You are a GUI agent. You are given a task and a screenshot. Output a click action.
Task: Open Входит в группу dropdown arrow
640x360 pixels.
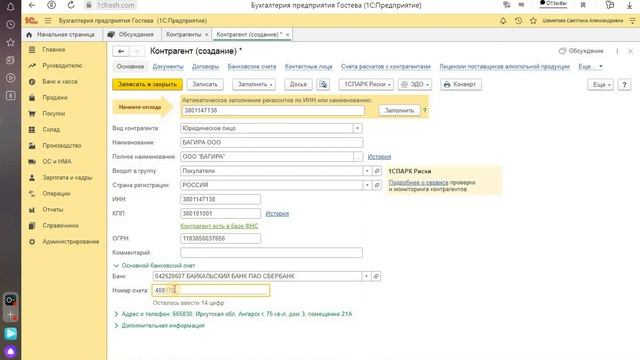coord(367,171)
